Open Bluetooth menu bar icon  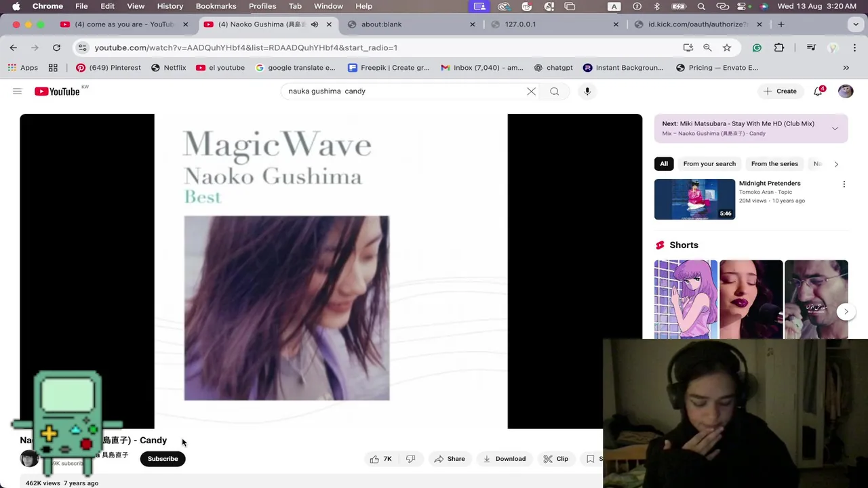(x=656, y=6)
